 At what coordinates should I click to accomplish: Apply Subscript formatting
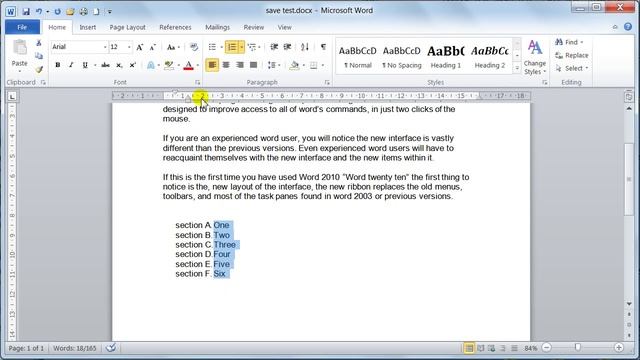coord(119,65)
